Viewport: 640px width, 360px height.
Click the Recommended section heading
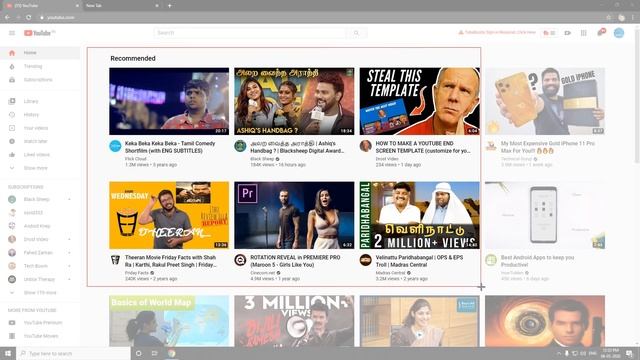tap(133, 58)
